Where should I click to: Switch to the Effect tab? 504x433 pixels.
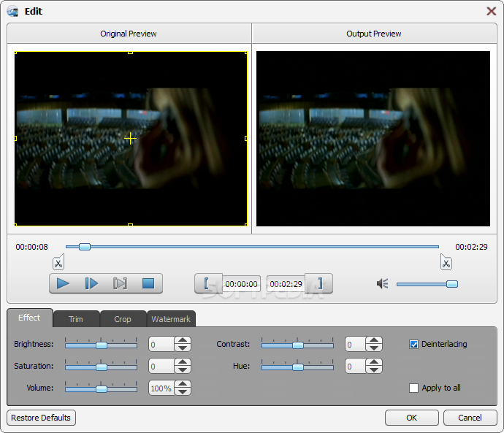pos(29,318)
